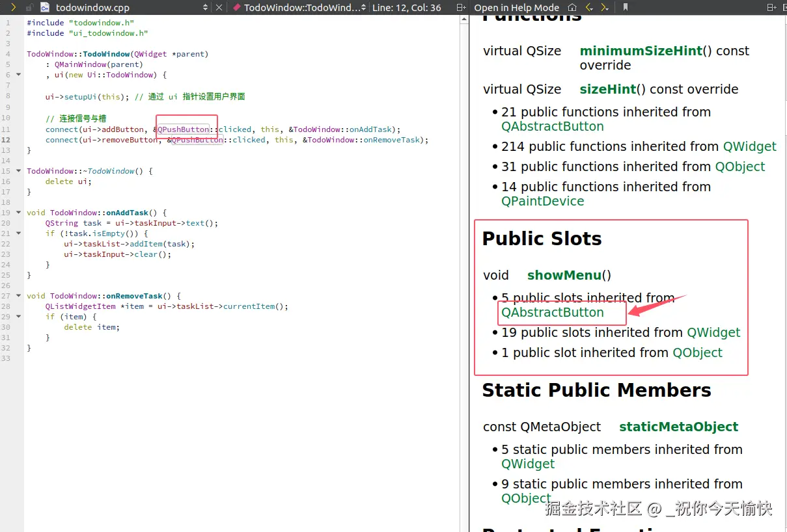Image resolution: width=787 pixels, height=532 pixels.
Task: Open the staticMetaObject link
Action: pos(679,427)
